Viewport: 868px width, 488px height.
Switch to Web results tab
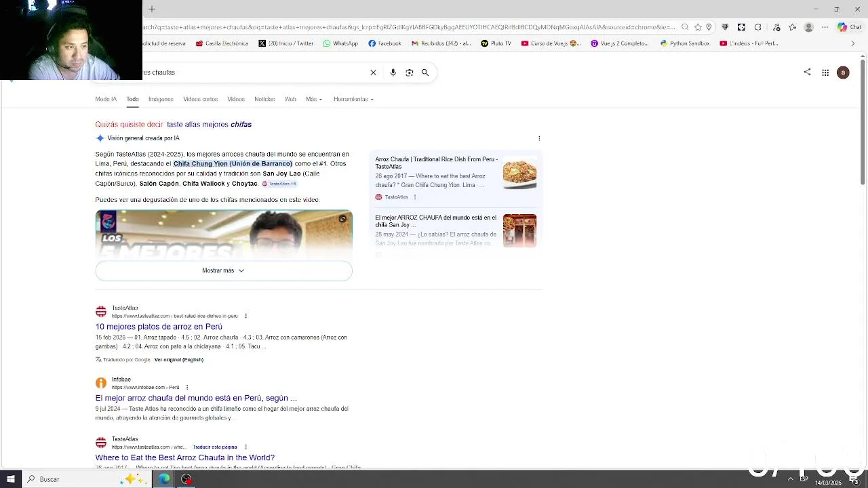tap(290, 99)
